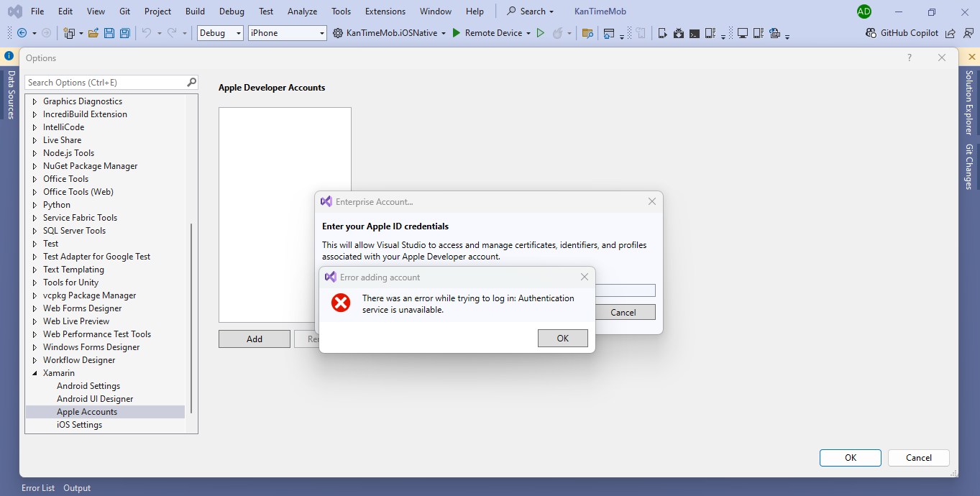Expand the SQL Server Tools node
The height and width of the screenshot is (496, 980).
click(35, 231)
